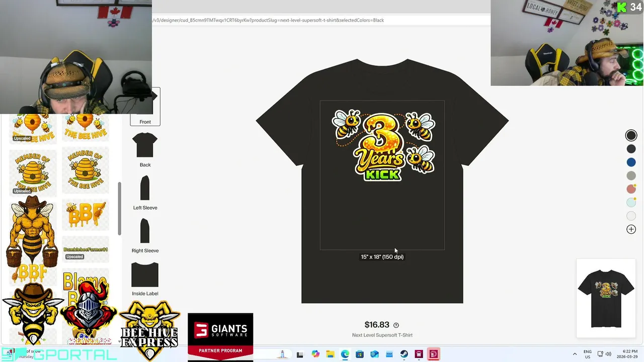The image size is (644, 362).
Task: Open Outlook from the taskbar
Action: click(374, 354)
